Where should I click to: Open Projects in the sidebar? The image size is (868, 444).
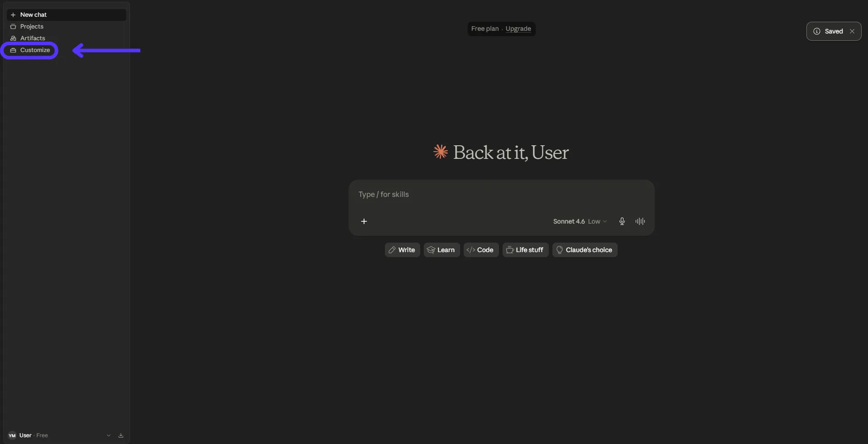66,27
